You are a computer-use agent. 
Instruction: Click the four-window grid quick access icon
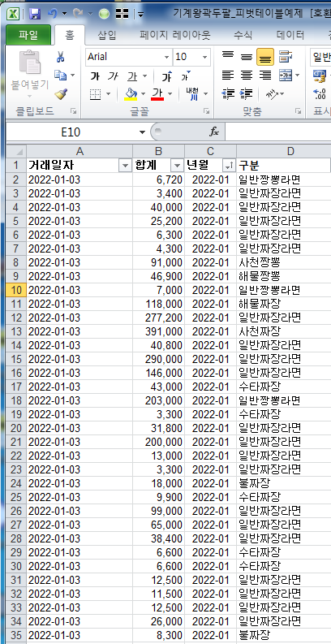point(123,15)
